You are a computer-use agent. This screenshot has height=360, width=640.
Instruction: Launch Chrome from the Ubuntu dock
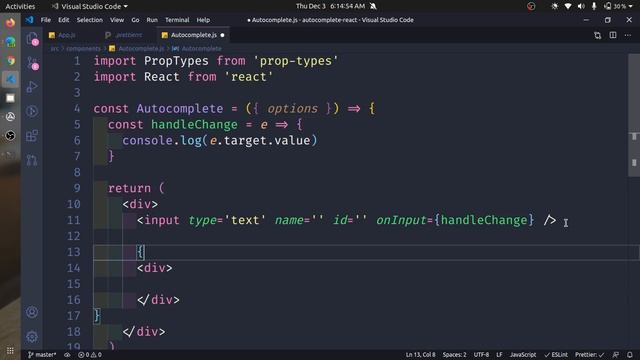pos(10,60)
